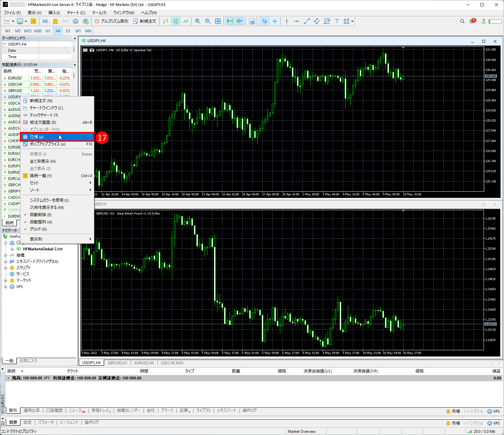504x435 pixels.
Task: Click the chart screenshot camera icon
Action: tap(252, 21)
